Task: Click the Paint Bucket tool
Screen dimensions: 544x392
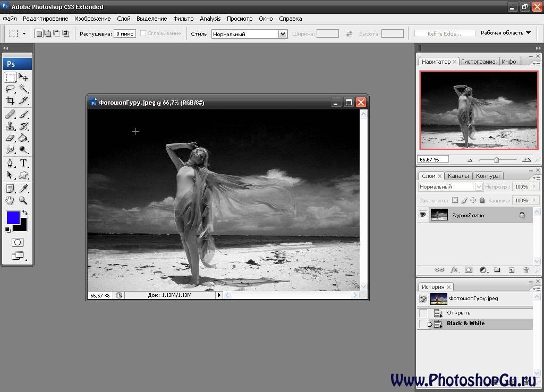Action: 23,138
